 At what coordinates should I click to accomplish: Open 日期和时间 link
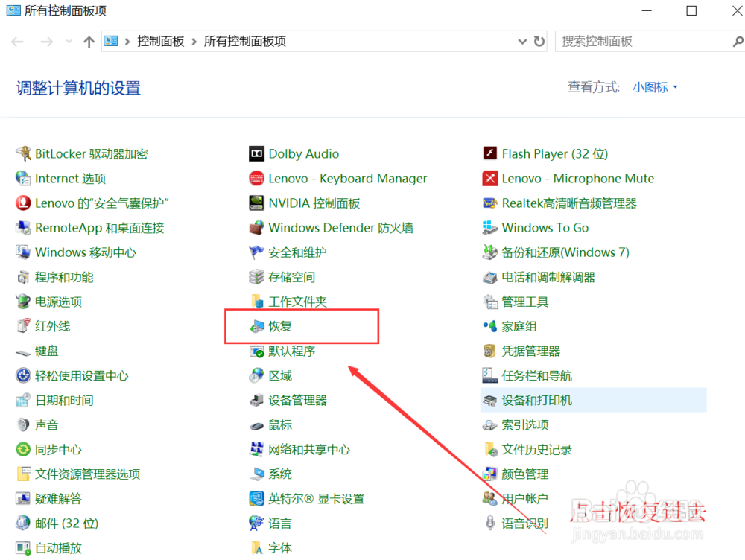coord(64,401)
